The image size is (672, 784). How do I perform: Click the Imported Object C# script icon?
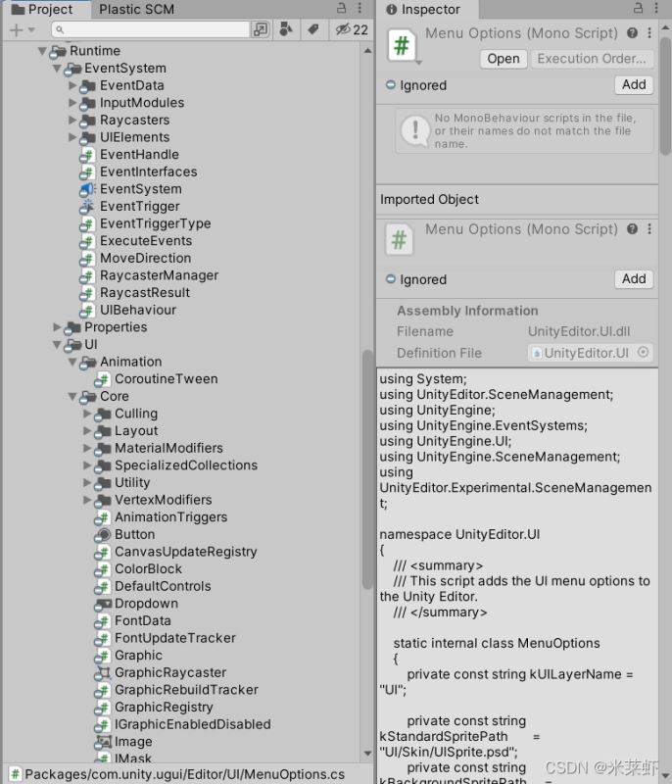[399, 240]
